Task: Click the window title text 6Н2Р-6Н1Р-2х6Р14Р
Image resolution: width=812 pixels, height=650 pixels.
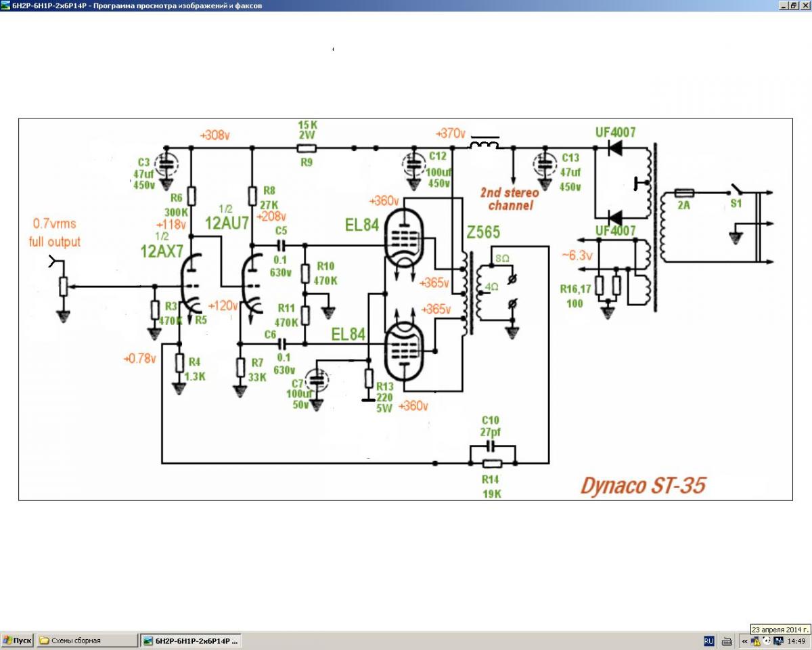Action: pos(50,5)
